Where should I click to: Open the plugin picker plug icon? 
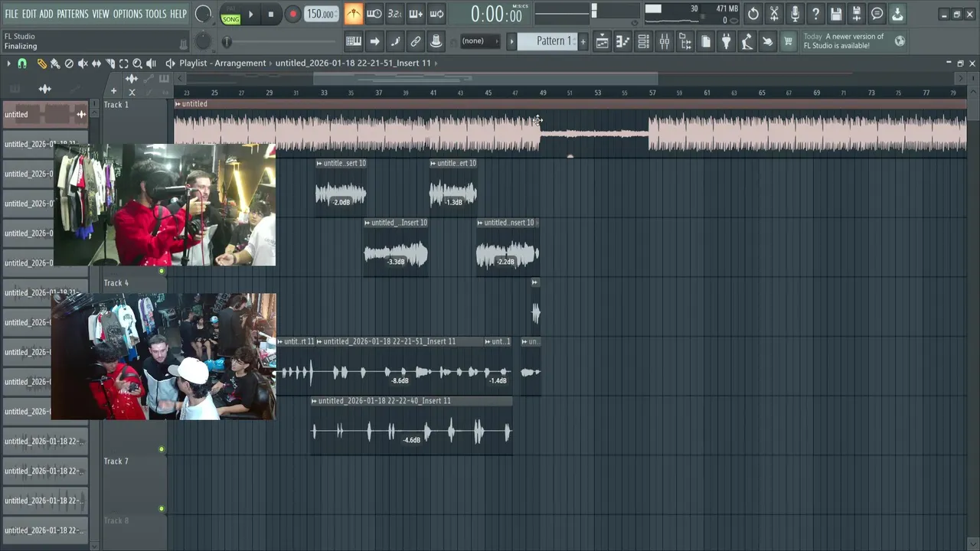pyautogui.click(x=727, y=41)
